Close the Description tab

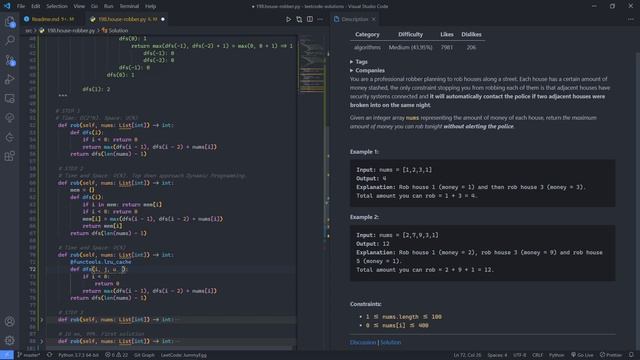tap(373, 19)
